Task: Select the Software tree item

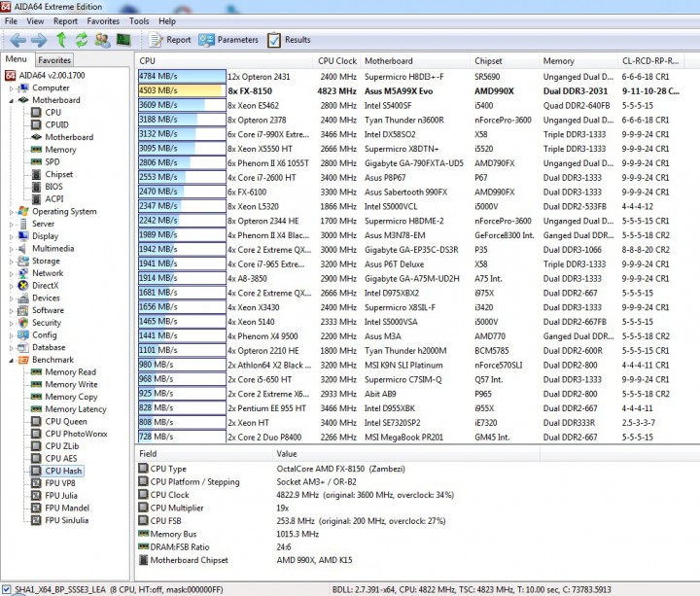Action: 41,310
